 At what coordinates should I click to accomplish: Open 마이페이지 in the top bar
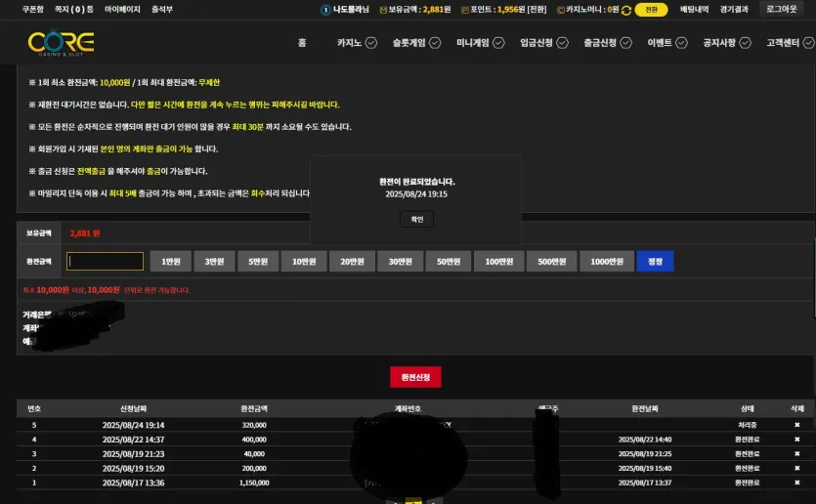122,10
